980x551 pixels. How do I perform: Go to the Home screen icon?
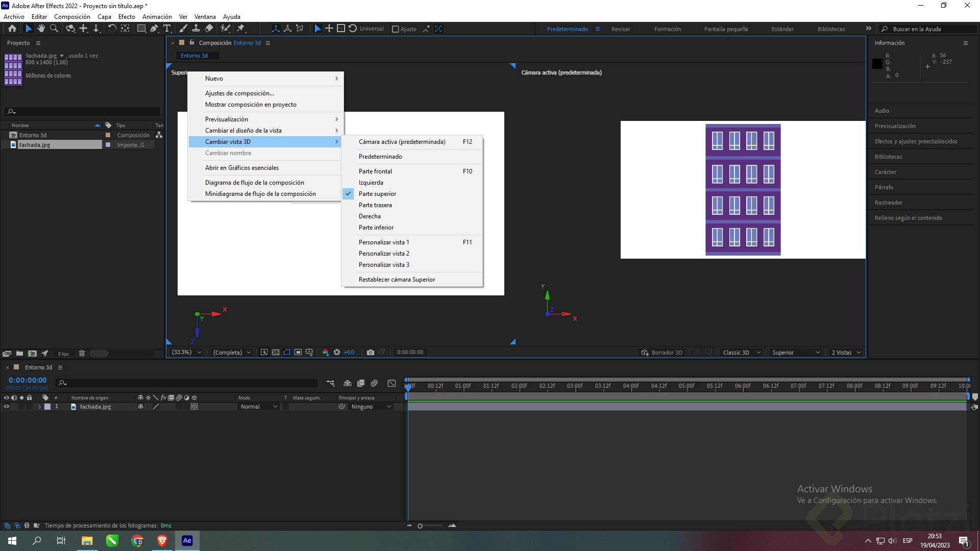(12, 29)
